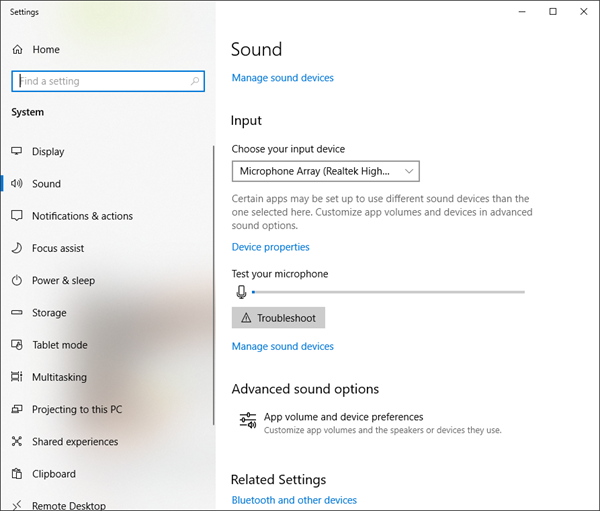Screen dimensions: 600x511
Task: Click the Multitasking icon
Action: click(x=16, y=377)
